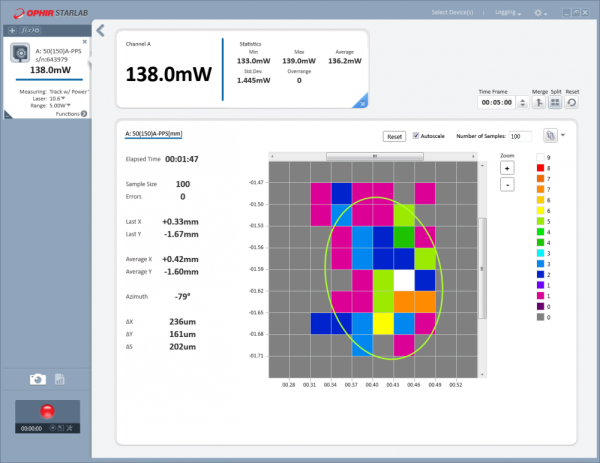The width and height of the screenshot is (600, 463).
Task: Zoom in with the plus button
Action: coord(507,169)
